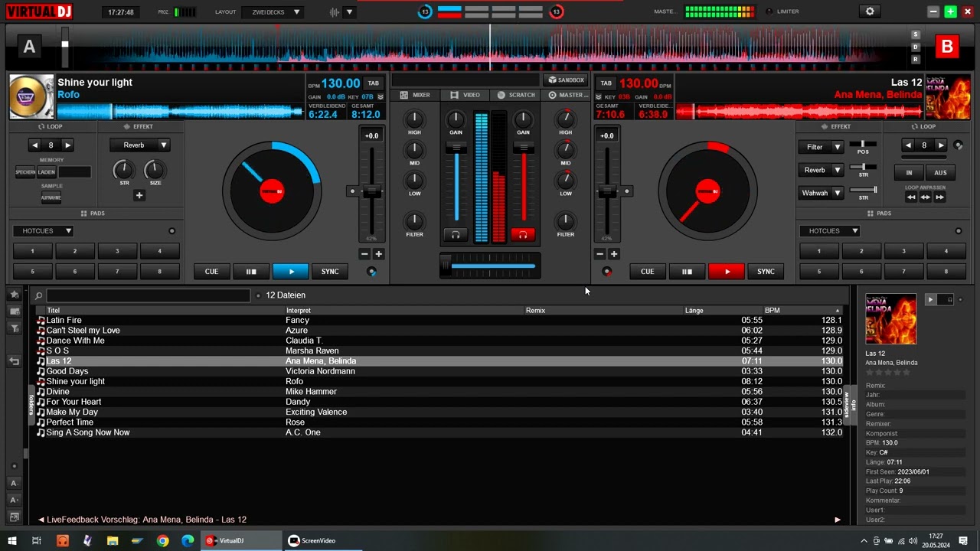The height and width of the screenshot is (551, 980).
Task: Switch to the MIXER tab
Action: click(x=416, y=95)
